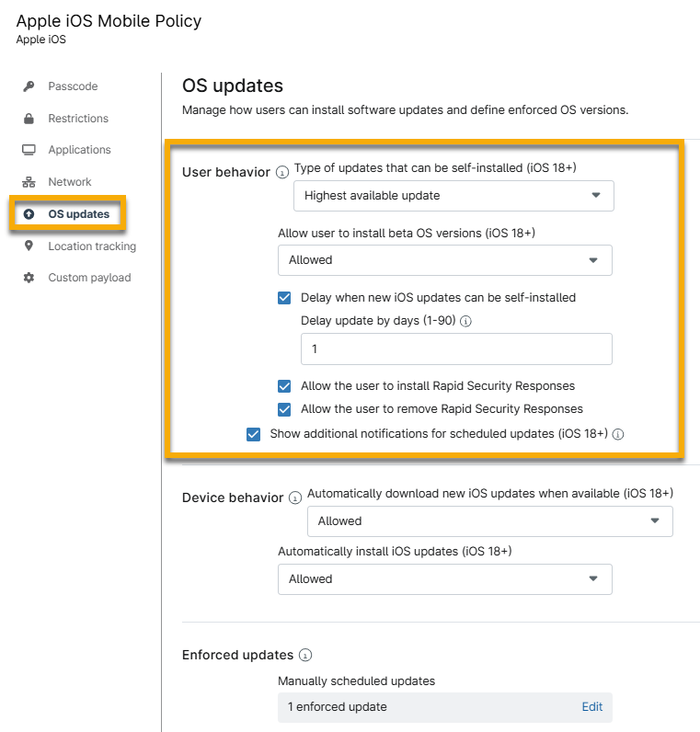Uncheck Delay when new iOS updates checkbox
700x732 pixels.
[285, 297]
